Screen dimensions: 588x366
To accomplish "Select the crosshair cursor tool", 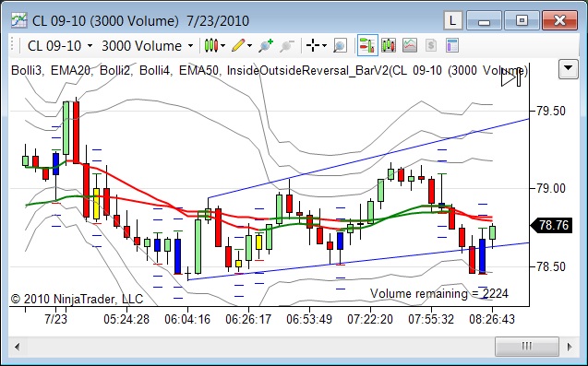I will [312, 46].
